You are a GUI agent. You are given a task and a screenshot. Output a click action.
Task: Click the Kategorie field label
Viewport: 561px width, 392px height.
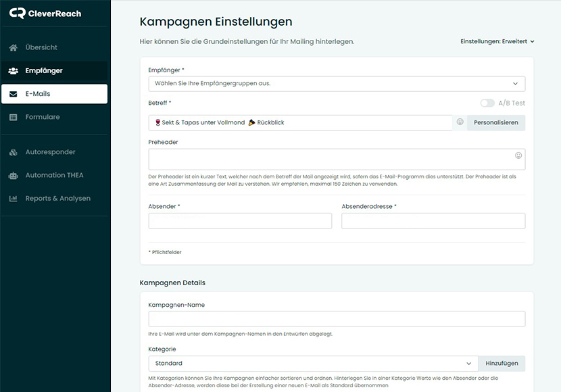162,349
